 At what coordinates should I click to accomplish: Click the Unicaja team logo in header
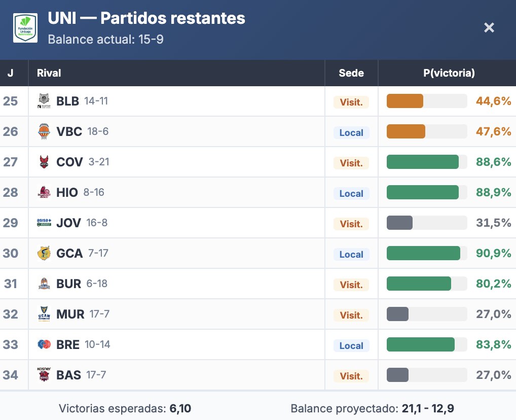(x=25, y=28)
